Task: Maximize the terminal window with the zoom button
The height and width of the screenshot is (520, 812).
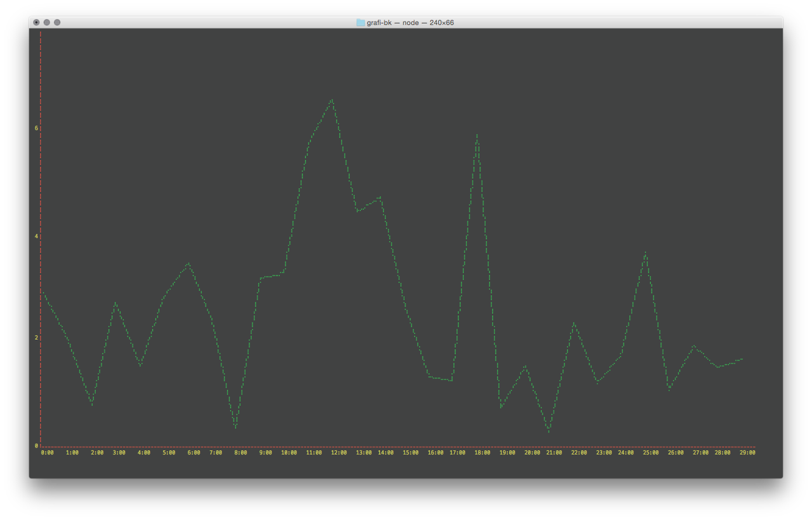Action: [57, 22]
